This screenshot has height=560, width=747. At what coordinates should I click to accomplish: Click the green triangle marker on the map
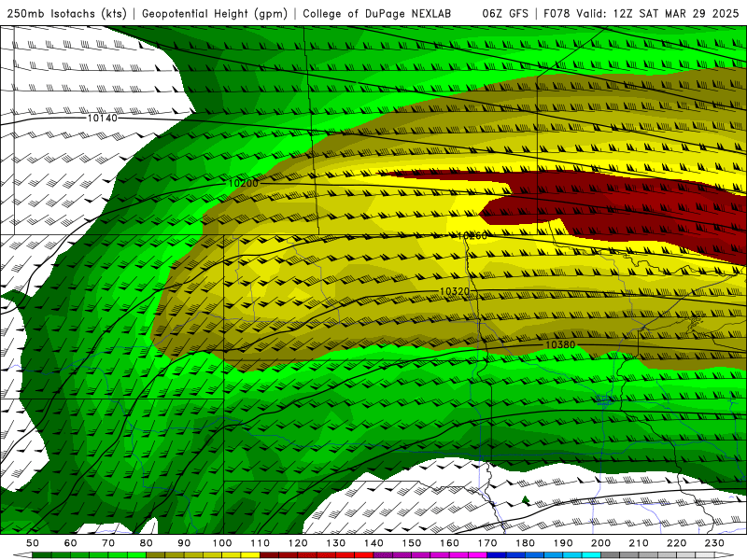coord(526,499)
